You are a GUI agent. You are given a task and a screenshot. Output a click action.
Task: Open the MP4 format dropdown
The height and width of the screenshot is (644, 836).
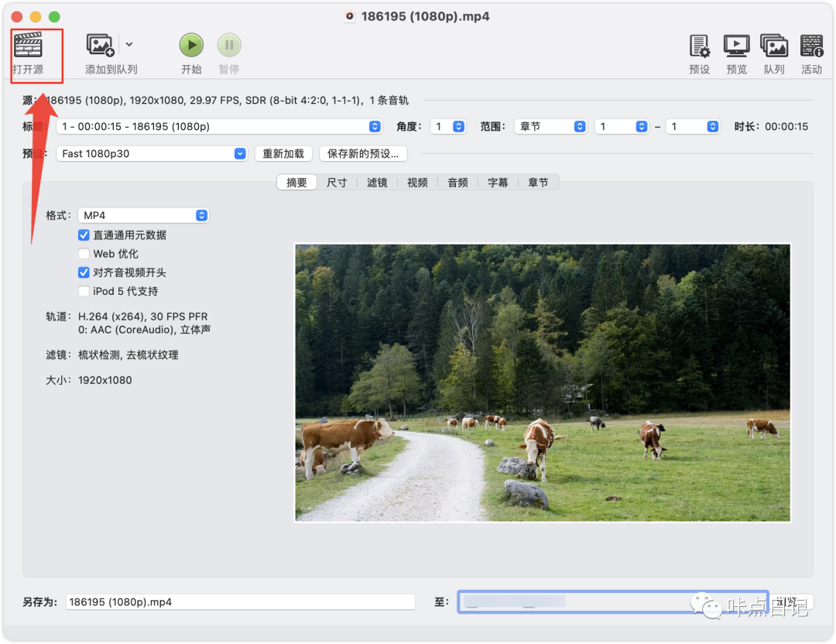tap(143, 215)
